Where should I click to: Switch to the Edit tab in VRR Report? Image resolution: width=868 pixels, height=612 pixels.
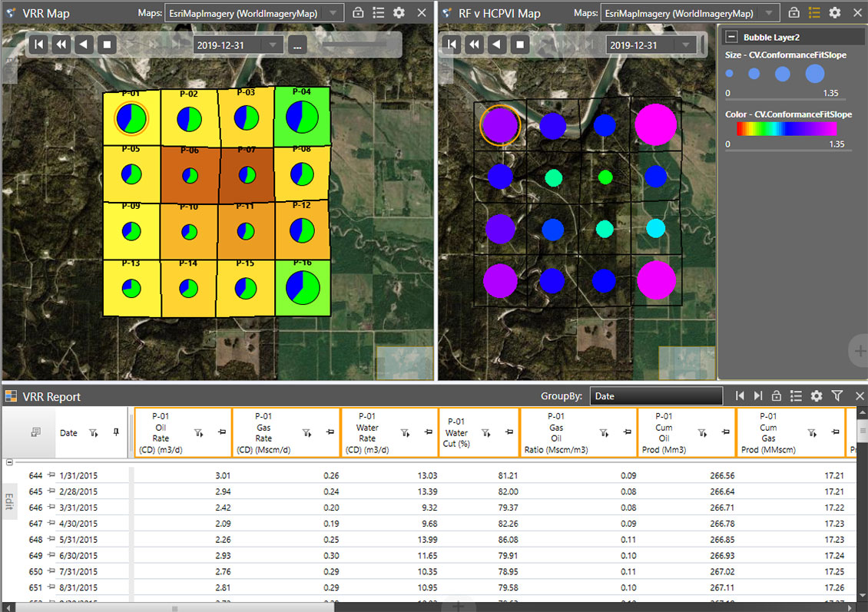9,500
